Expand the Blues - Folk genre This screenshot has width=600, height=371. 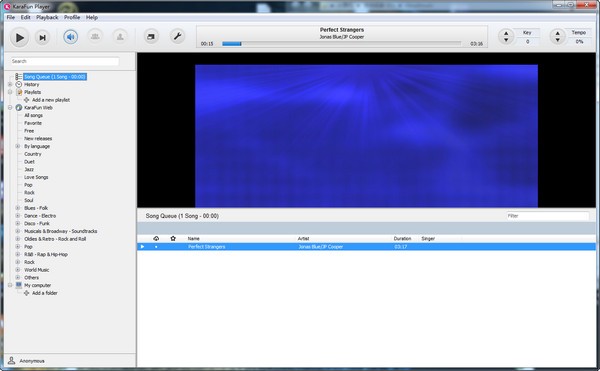click(18, 208)
